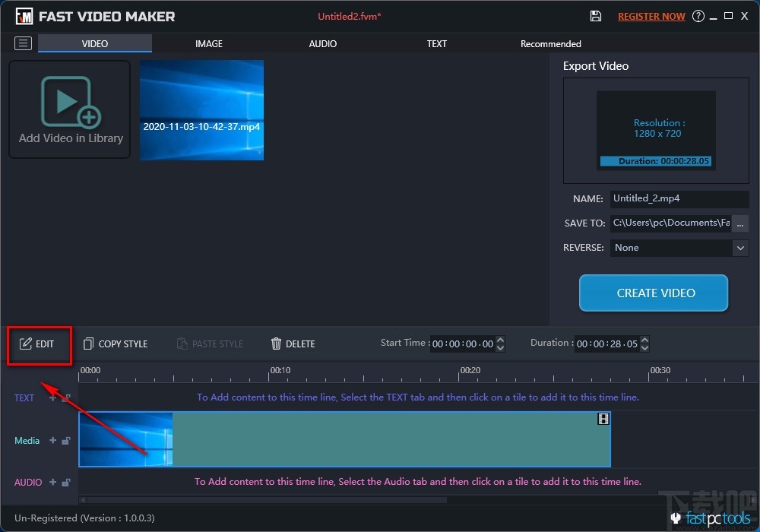
Task: Click the fastpctools logo
Action: click(711, 518)
